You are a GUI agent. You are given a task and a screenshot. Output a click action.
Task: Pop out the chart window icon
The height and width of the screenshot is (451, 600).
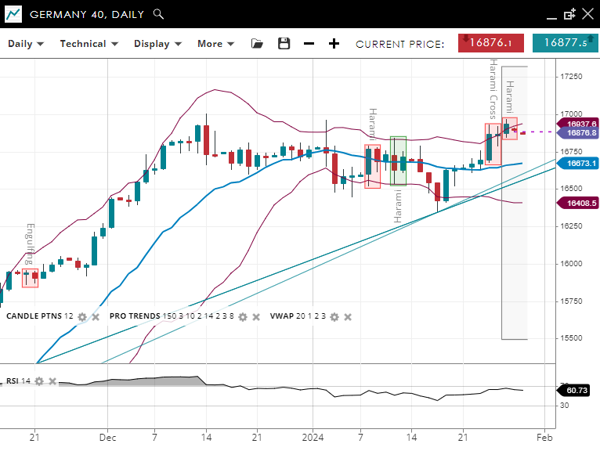tap(569, 14)
